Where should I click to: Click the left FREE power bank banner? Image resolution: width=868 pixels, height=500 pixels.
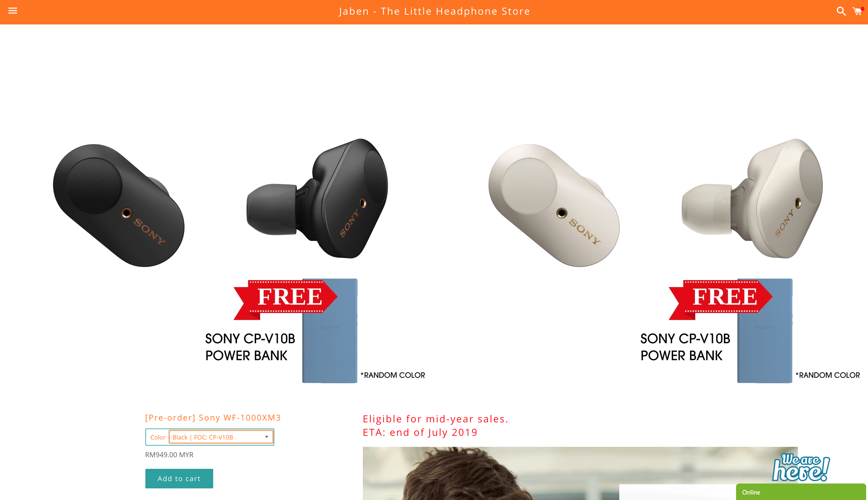pos(285,300)
